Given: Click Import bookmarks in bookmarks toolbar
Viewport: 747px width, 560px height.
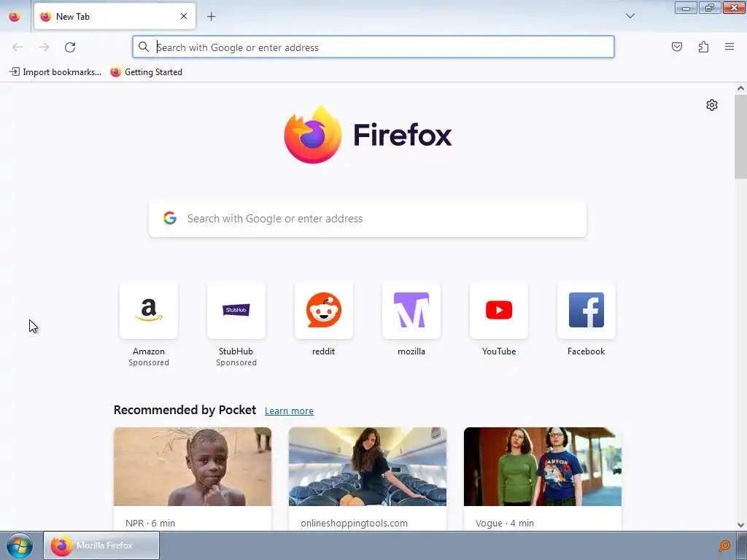Looking at the screenshot, I should (55, 72).
